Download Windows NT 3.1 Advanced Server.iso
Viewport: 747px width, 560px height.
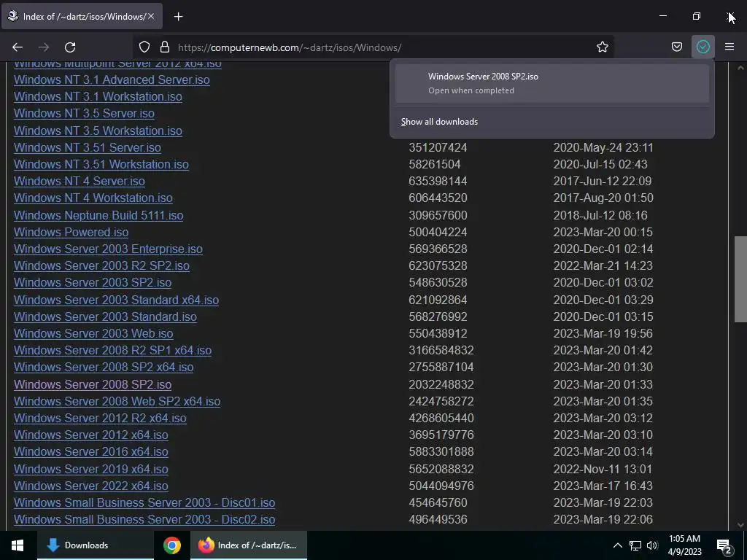(112, 79)
